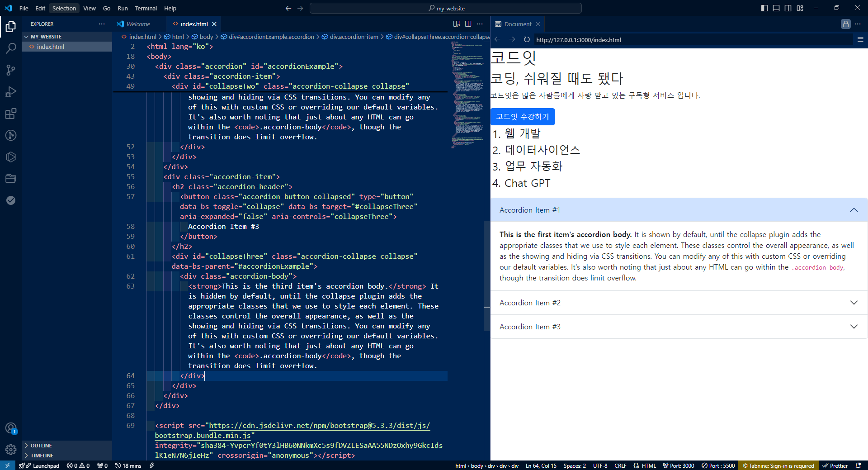Select index.html in the Explorer tree
This screenshot has height=470, width=868.
pyautogui.click(x=67, y=47)
